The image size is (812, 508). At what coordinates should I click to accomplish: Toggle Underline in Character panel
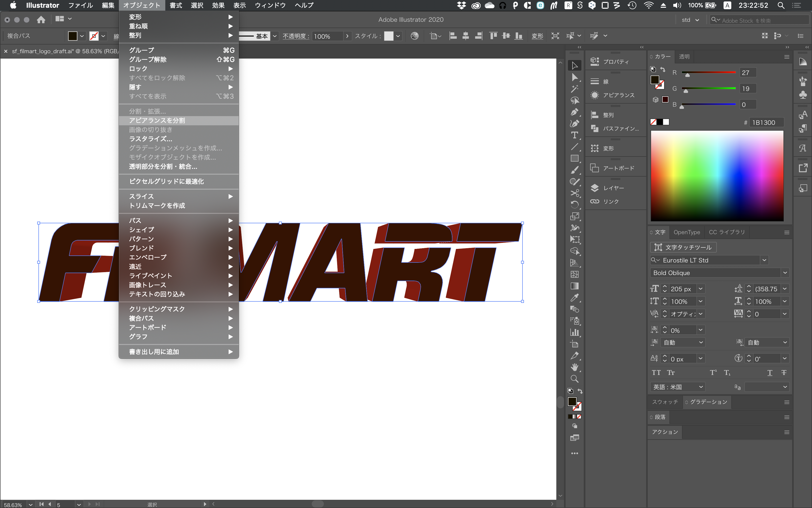click(770, 373)
